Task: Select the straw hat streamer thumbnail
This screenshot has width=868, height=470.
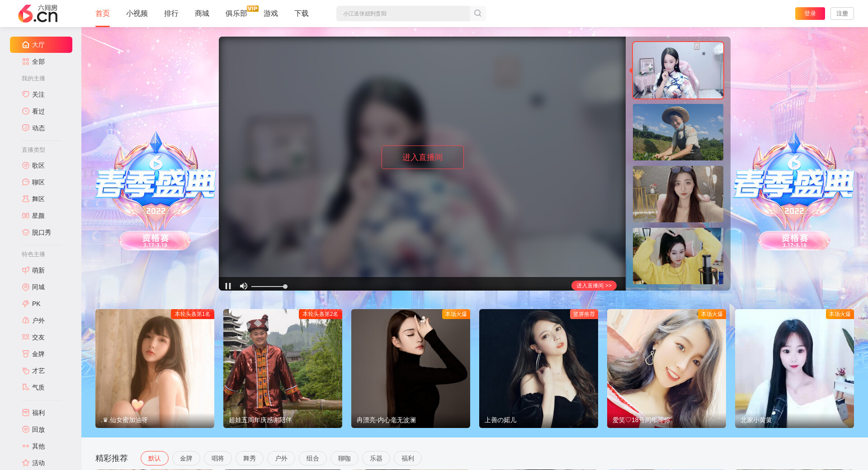Action: click(678, 132)
